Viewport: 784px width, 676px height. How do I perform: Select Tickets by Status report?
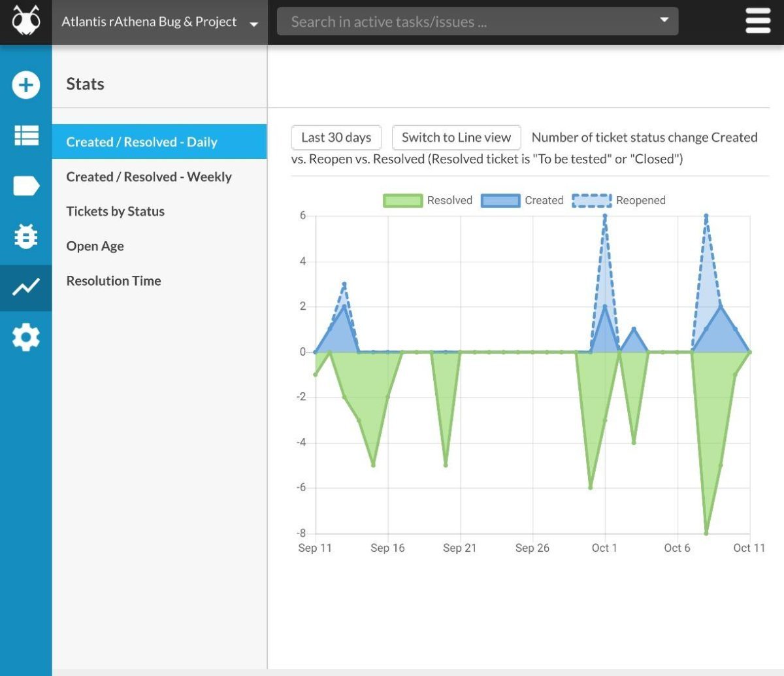[115, 212]
